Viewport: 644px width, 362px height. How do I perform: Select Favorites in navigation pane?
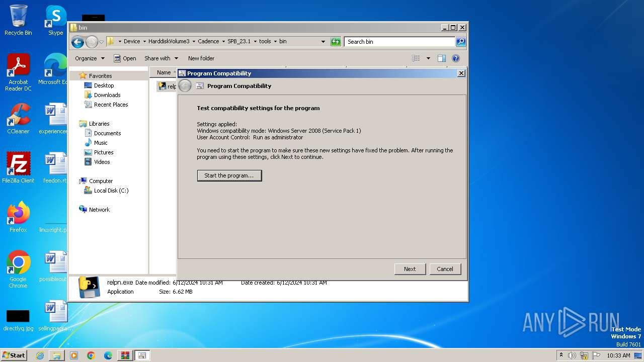[x=100, y=76]
